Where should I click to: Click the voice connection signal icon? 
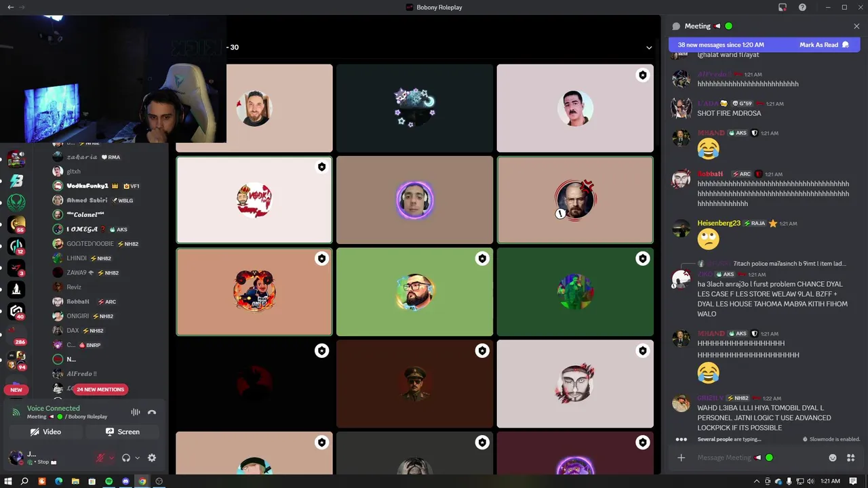click(16, 412)
